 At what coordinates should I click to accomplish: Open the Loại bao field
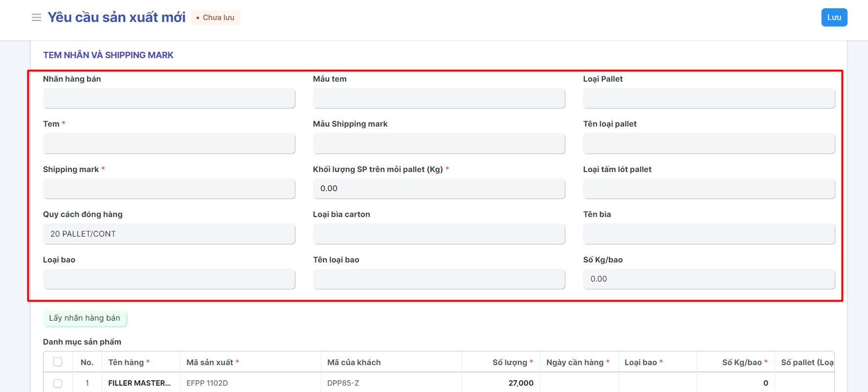tap(169, 279)
